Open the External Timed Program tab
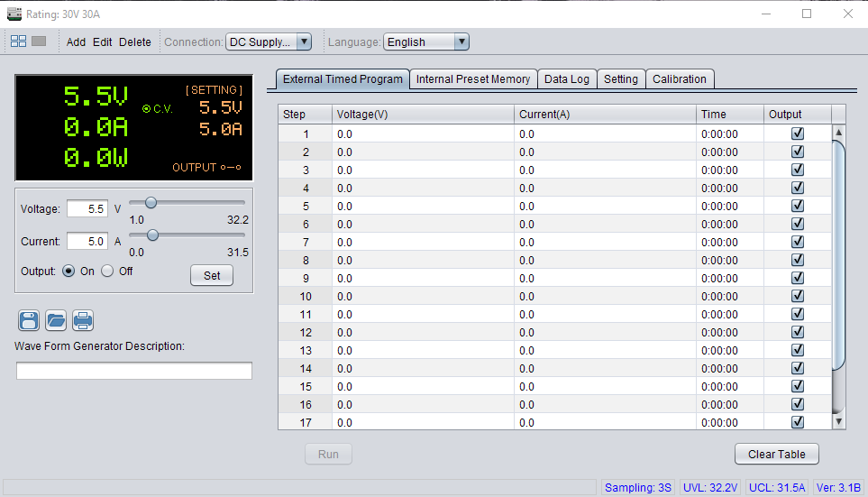Screen dimensions: 868x497 343,79
